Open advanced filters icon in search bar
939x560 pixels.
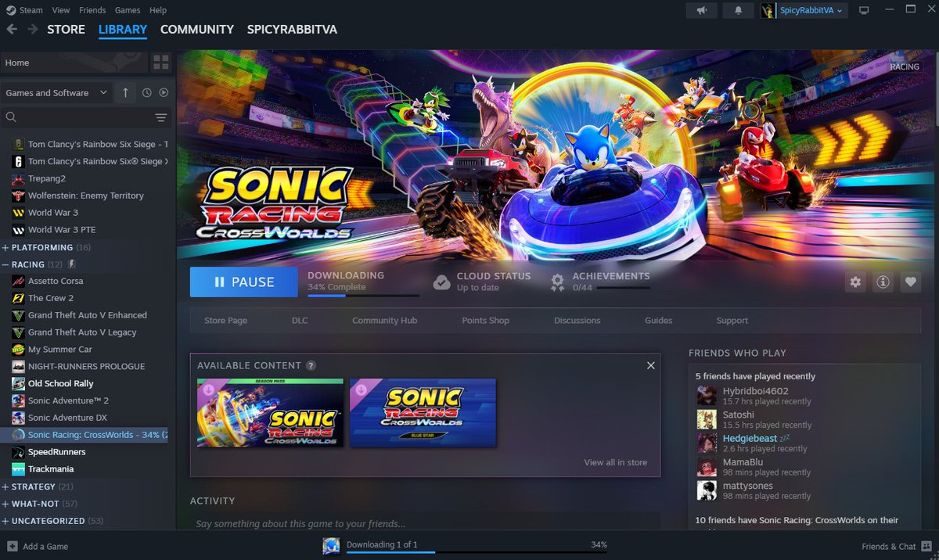point(161,117)
